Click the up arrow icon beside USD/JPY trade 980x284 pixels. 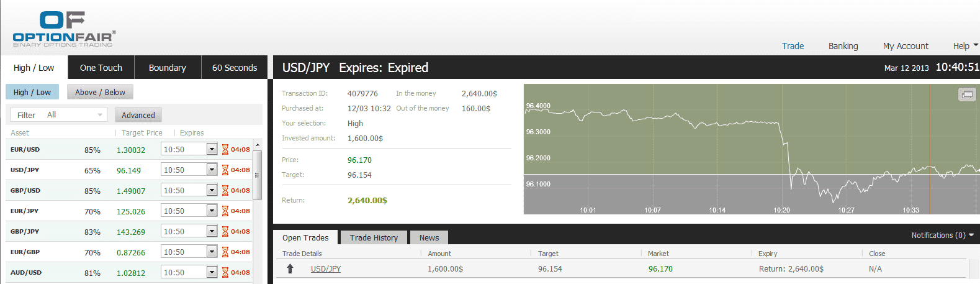pyautogui.click(x=290, y=269)
